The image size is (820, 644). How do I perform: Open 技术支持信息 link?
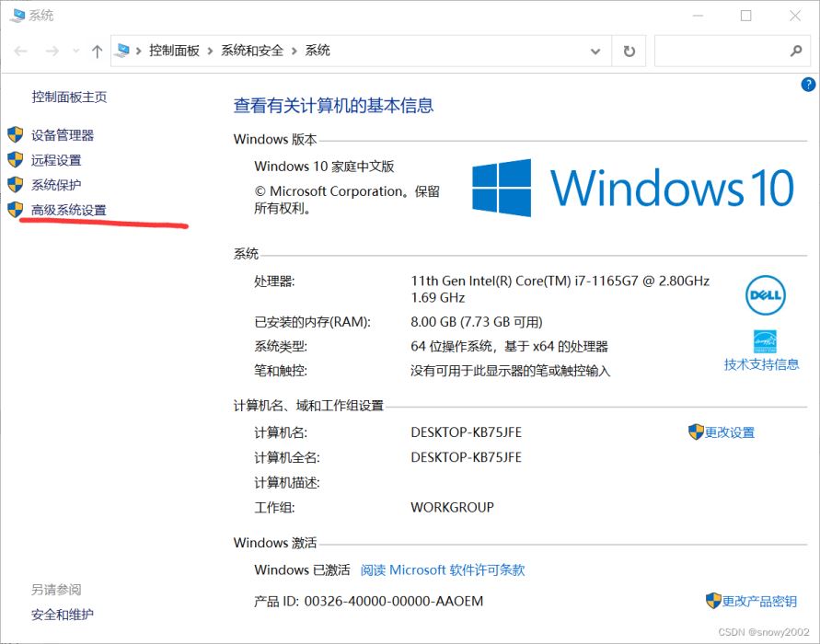click(x=761, y=364)
